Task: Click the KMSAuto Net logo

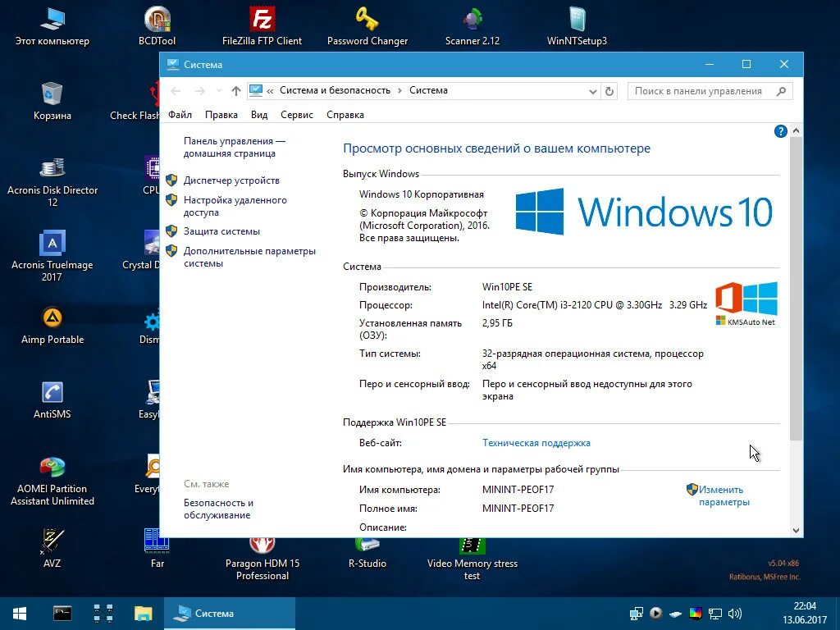Action: click(746, 304)
